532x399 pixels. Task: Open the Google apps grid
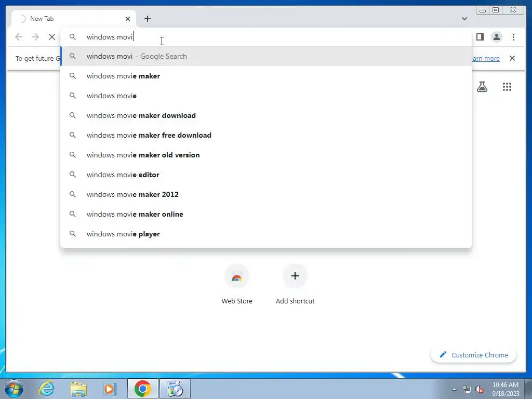click(x=507, y=87)
